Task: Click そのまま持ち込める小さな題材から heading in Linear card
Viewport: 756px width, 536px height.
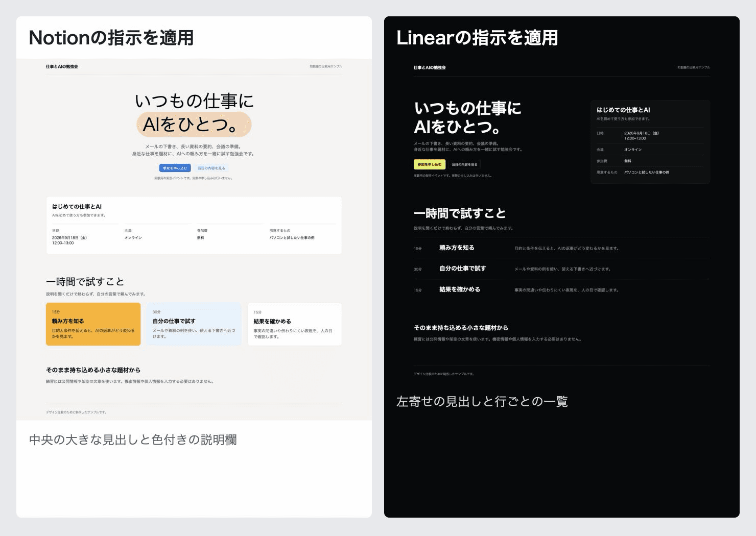Action: pos(461,328)
